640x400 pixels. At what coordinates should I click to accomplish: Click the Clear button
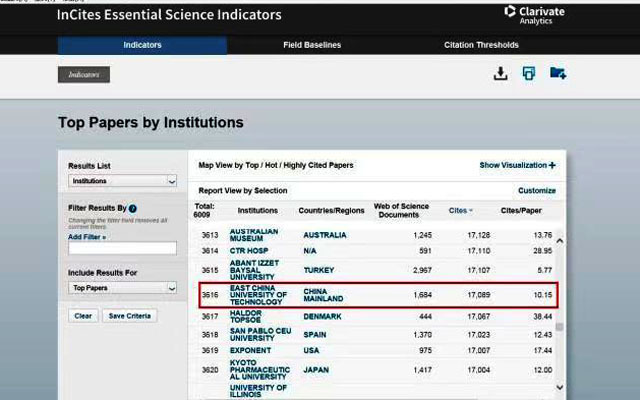83,316
